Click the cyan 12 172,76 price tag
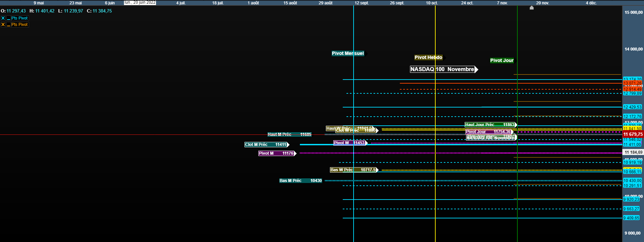The image size is (644, 242). tap(632, 117)
